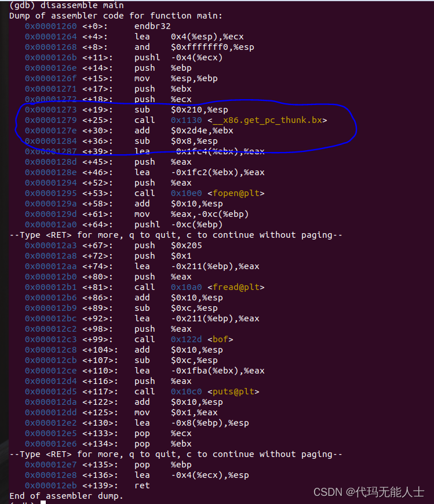Click operand "%esp,%ebp"
The width and height of the screenshot is (434, 504).
(x=194, y=78)
